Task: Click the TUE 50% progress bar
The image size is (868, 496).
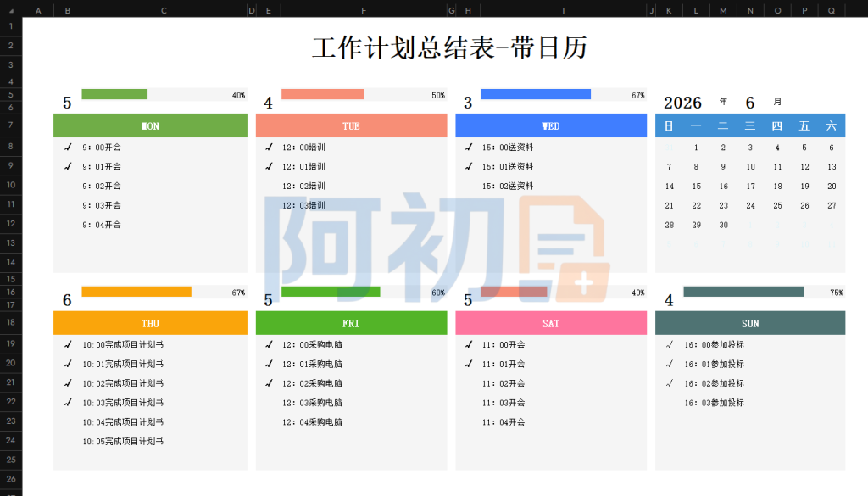Action: pos(323,94)
